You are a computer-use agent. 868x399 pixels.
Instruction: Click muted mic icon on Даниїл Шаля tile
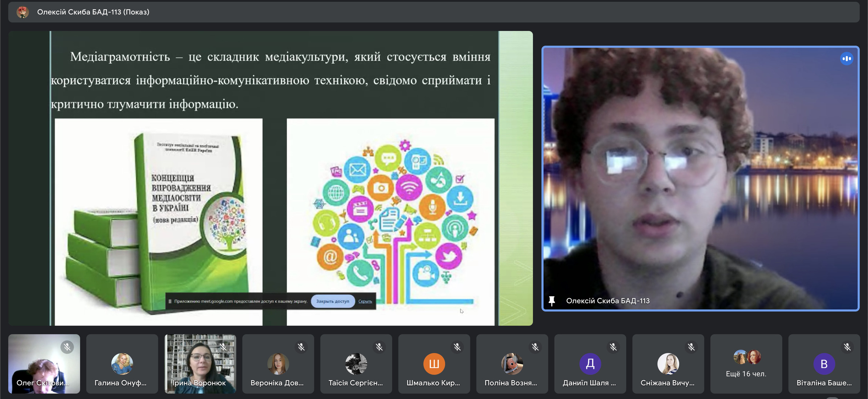click(x=613, y=347)
